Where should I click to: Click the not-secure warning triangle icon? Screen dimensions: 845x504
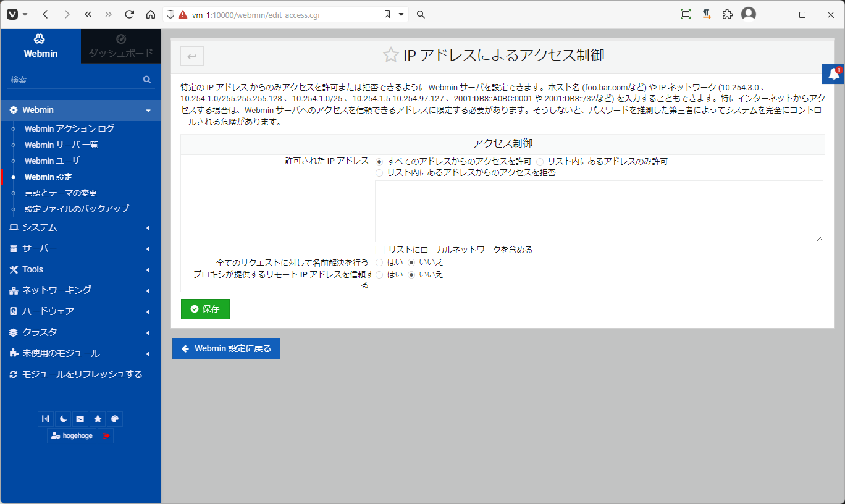(183, 14)
